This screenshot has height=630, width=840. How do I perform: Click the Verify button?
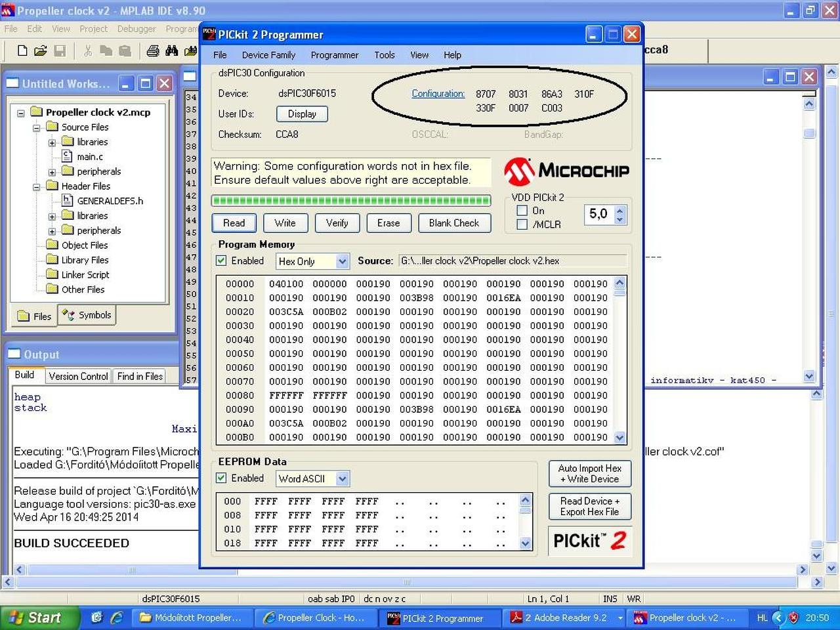(337, 223)
